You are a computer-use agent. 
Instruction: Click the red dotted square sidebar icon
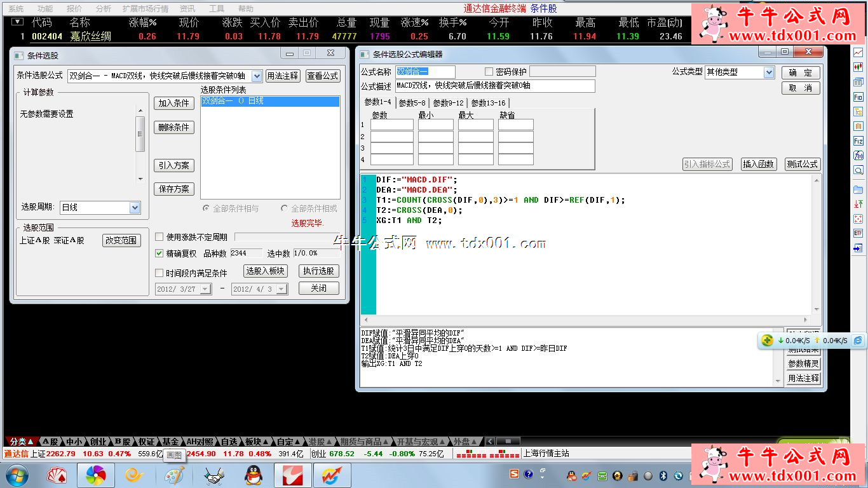point(858,219)
